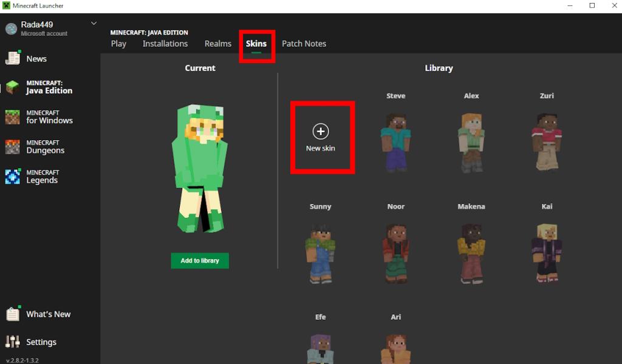This screenshot has height=364, width=622.
Task: Switch to the Installations tab
Action: tap(165, 43)
